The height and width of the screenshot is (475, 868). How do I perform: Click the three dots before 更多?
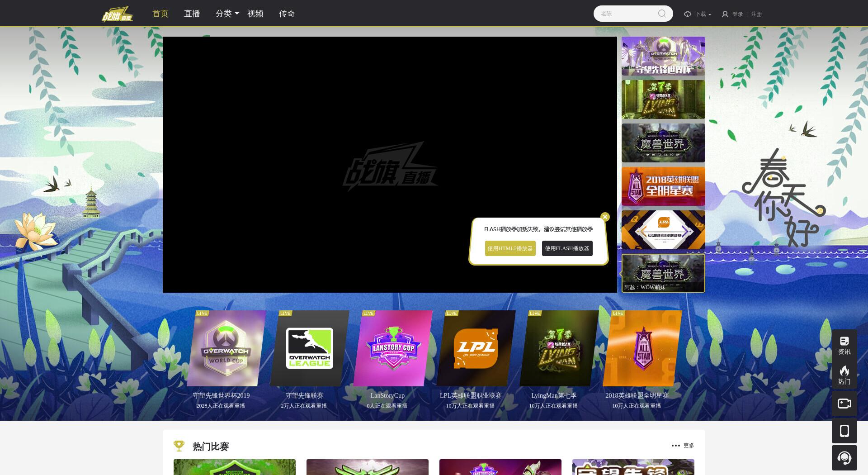(676, 446)
